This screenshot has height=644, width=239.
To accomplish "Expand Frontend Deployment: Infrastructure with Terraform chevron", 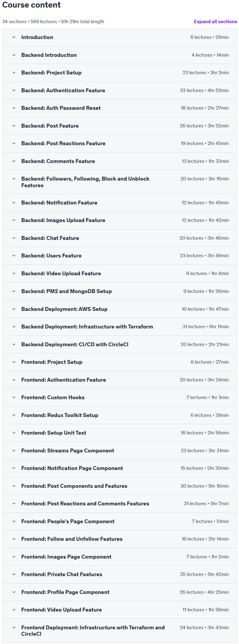I will tap(14, 627).
